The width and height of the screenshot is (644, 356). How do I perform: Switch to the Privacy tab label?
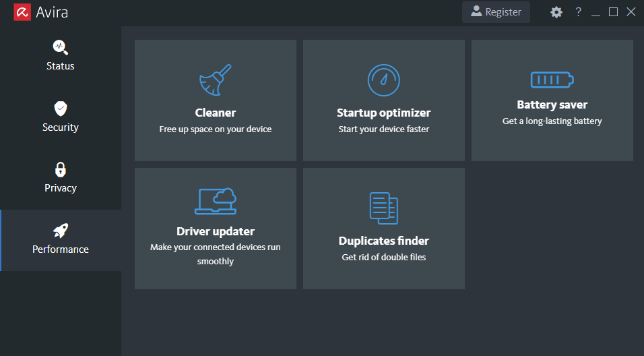(x=61, y=188)
